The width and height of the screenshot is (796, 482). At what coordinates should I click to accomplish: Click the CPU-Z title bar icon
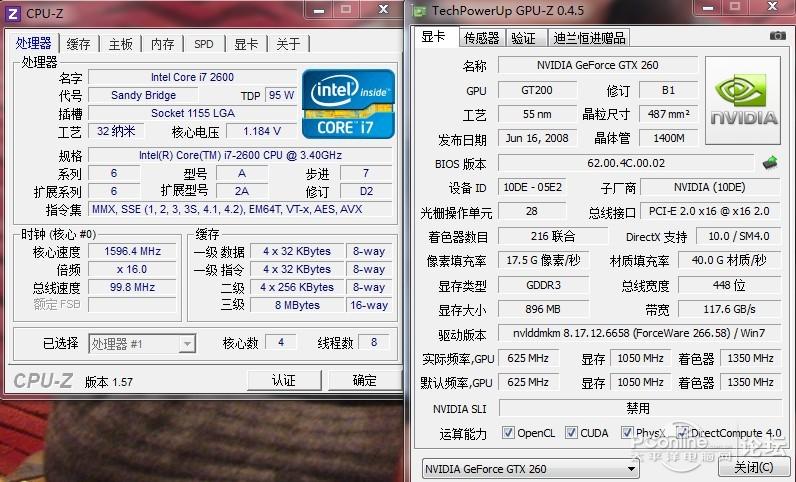(x=13, y=14)
